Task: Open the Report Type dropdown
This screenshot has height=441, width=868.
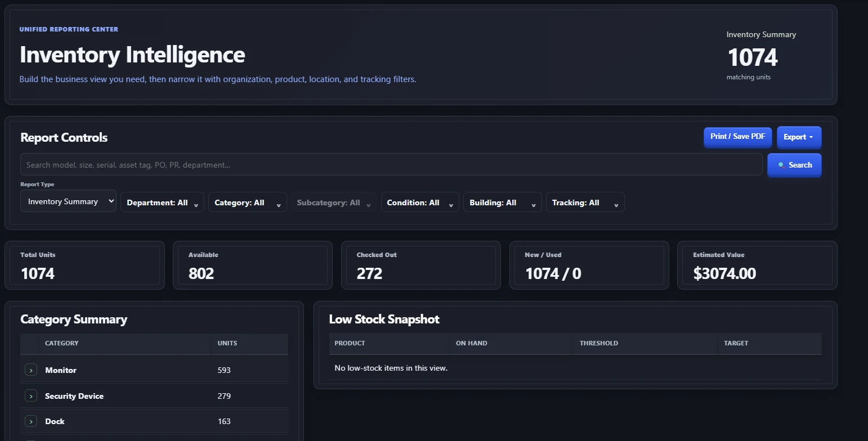Action: point(68,201)
